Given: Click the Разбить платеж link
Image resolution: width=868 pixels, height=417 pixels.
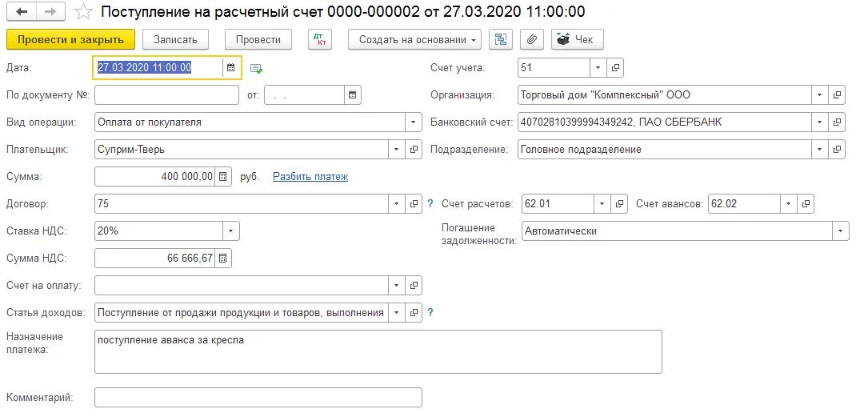Looking at the screenshot, I should tap(310, 177).
